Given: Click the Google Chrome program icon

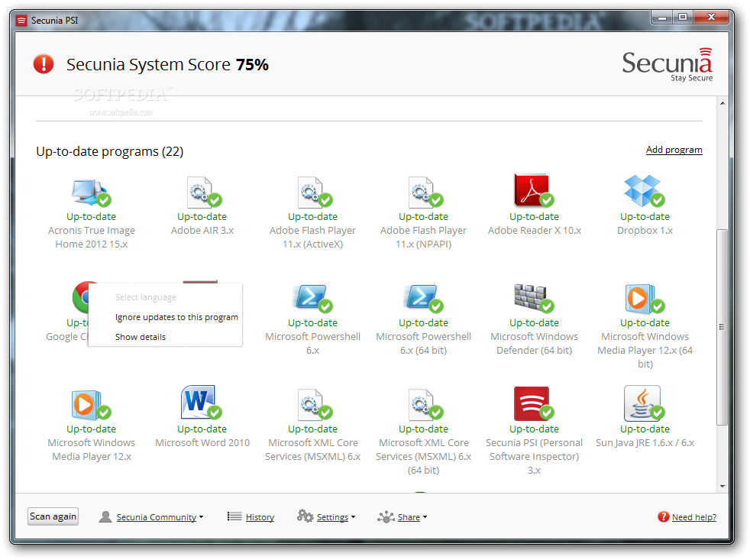Looking at the screenshot, I should 80,297.
